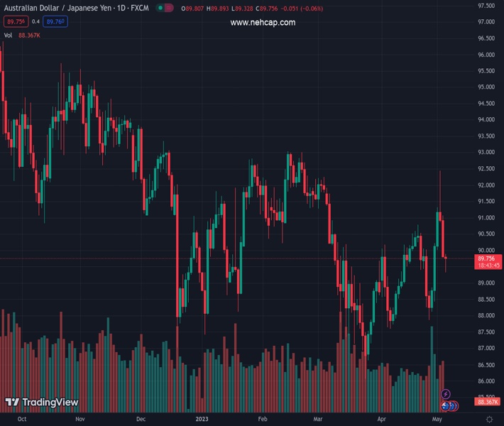This screenshot has height=426, width=504.
Task: Click the Australian flag economic event icon
Action: pyautogui.click(x=447, y=405)
